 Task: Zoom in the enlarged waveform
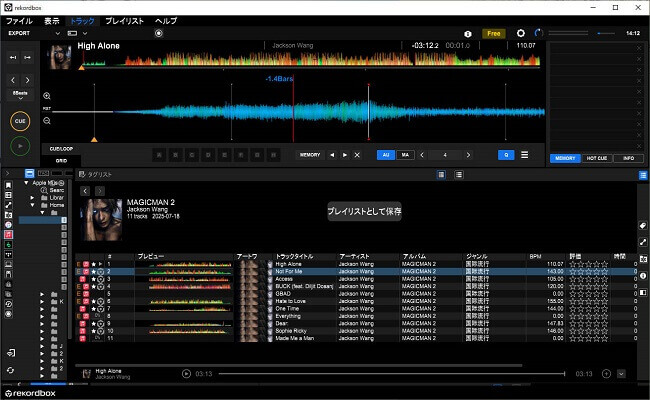47,96
